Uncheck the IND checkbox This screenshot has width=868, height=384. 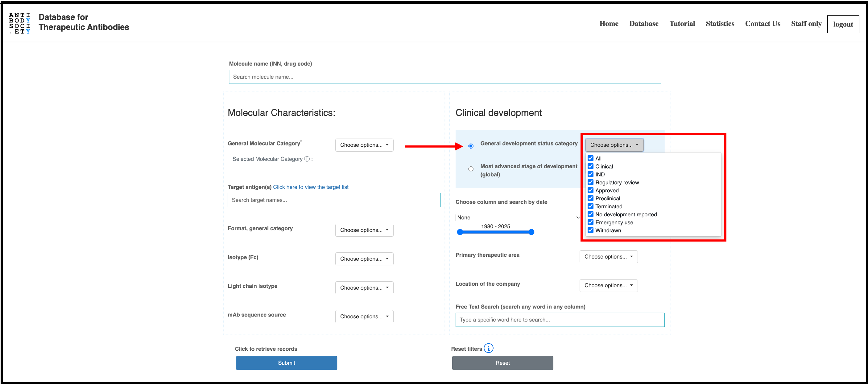590,174
